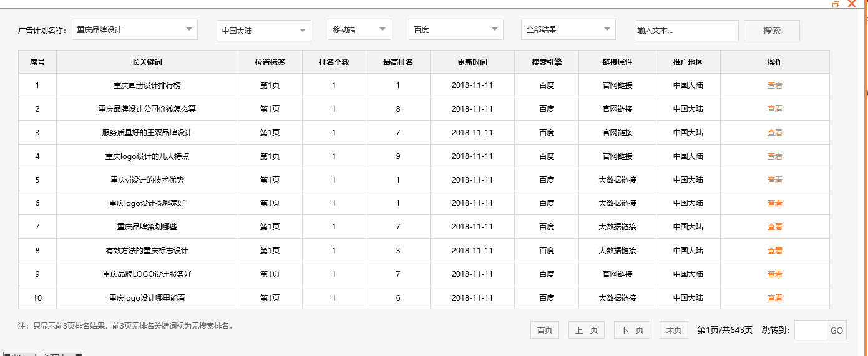868x356 pixels.
Task: Click 查看 for 重庆画册设计排行榜
Action: click(775, 85)
